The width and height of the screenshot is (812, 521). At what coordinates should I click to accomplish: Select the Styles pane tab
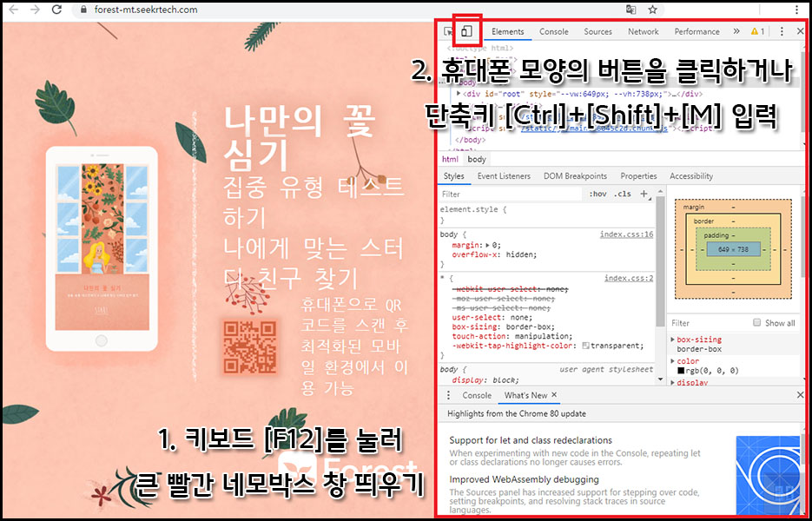point(453,176)
